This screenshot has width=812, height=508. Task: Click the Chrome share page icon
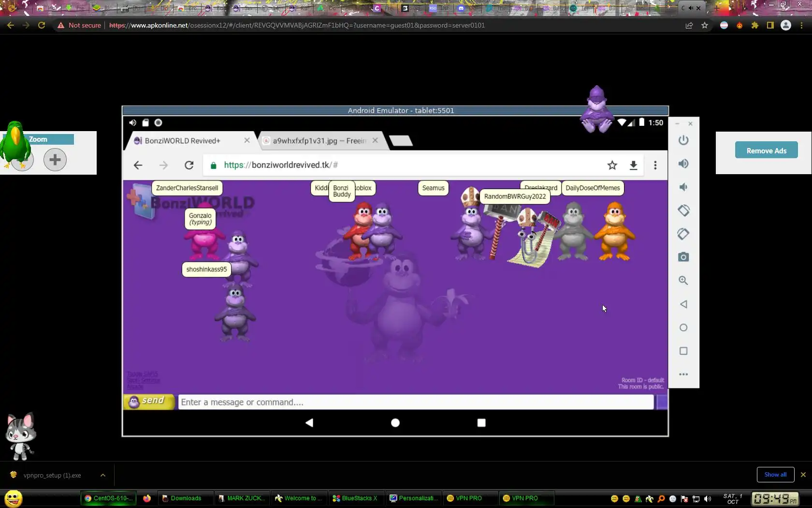coord(689,25)
